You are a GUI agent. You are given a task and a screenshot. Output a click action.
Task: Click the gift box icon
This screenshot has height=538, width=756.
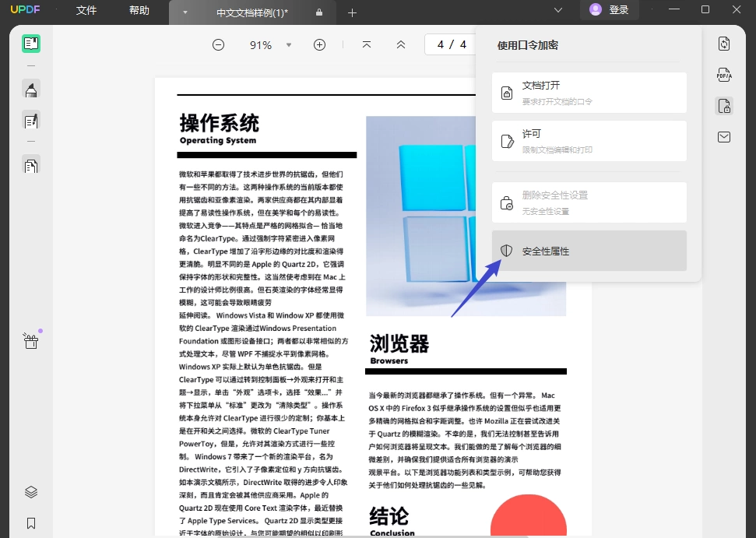coord(31,341)
